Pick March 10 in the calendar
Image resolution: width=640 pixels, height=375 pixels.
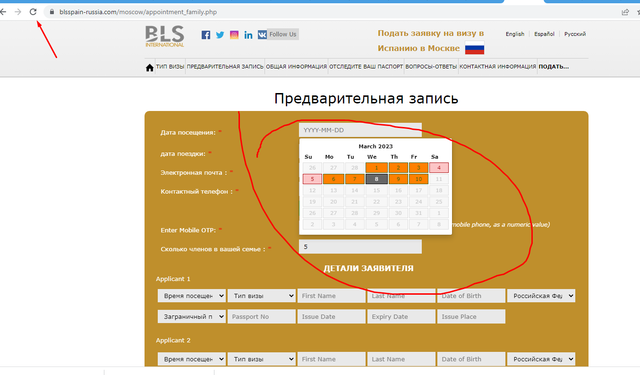pos(418,179)
